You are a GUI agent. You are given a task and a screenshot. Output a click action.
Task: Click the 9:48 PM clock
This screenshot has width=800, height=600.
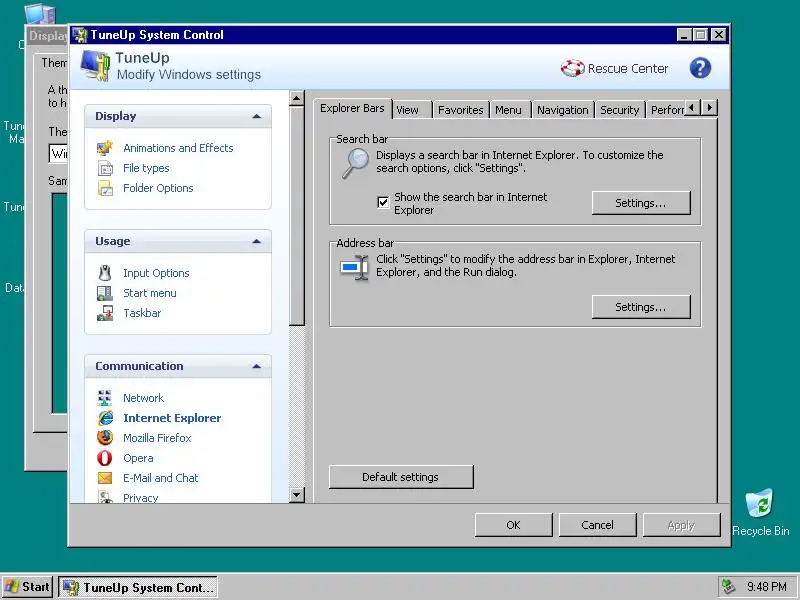[x=767, y=587]
